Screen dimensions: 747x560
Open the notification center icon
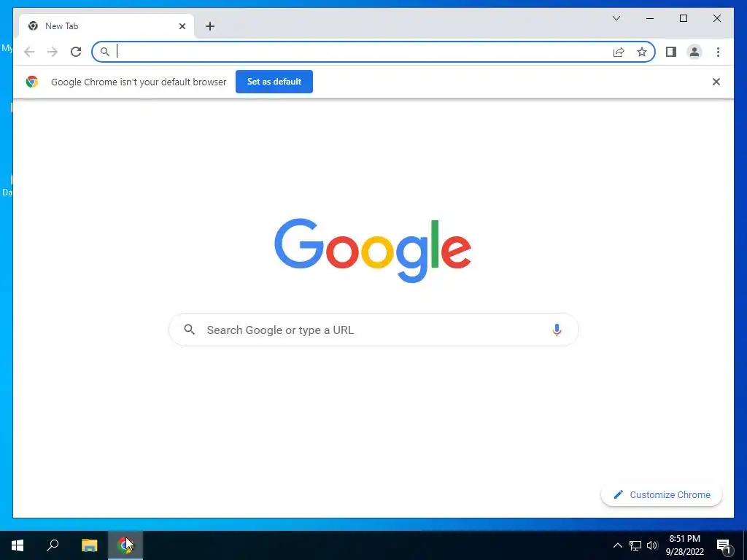tap(724, 546)
